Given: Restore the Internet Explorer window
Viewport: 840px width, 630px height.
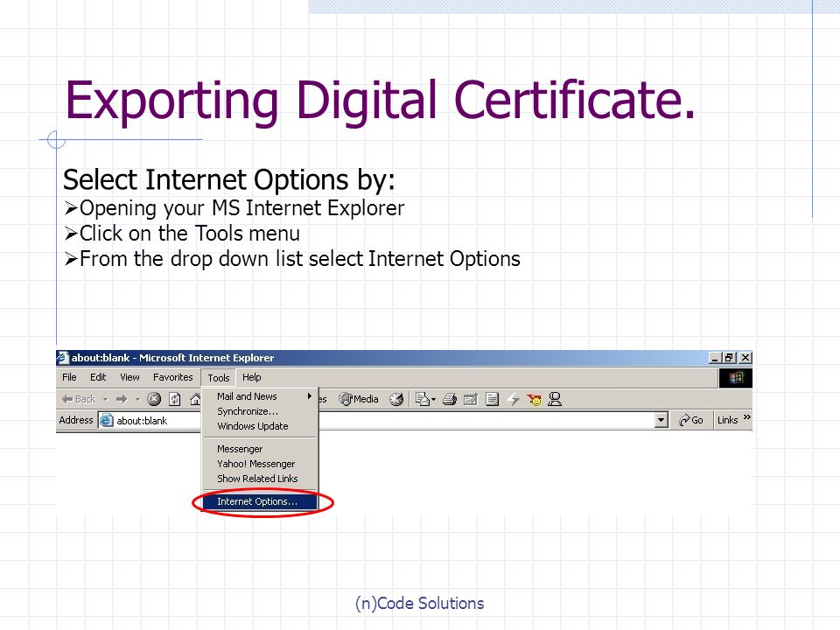Looking at the screenshot, I should pos(729,358).
